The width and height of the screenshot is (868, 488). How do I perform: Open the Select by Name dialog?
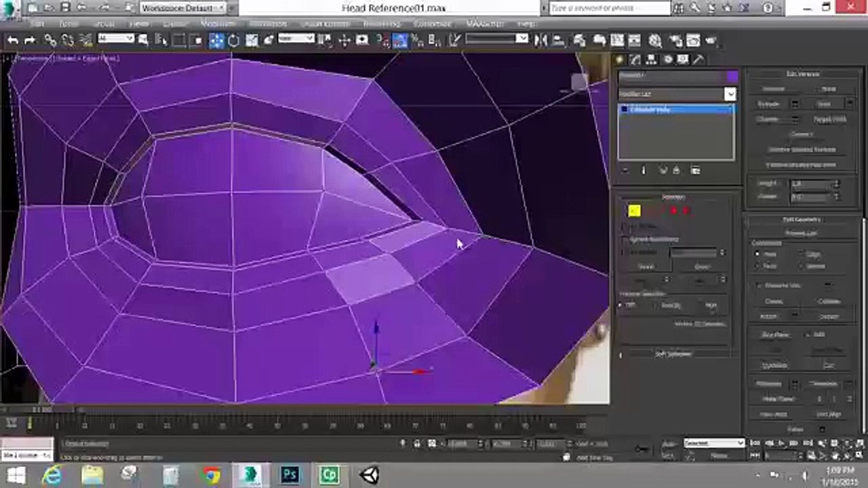[x=163, y=41]
